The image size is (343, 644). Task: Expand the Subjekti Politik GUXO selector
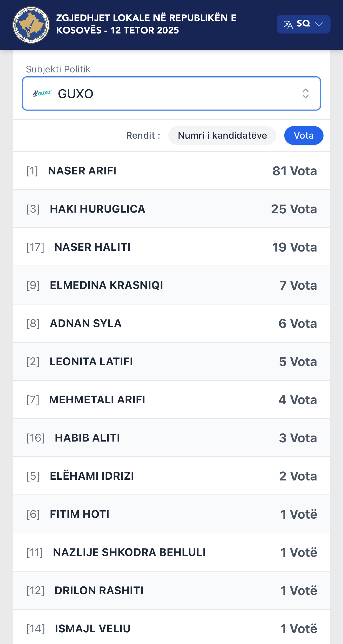point(171,93)
